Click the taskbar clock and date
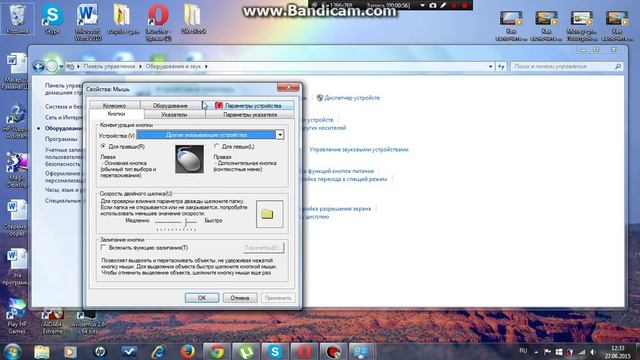 tap(618, 352)
